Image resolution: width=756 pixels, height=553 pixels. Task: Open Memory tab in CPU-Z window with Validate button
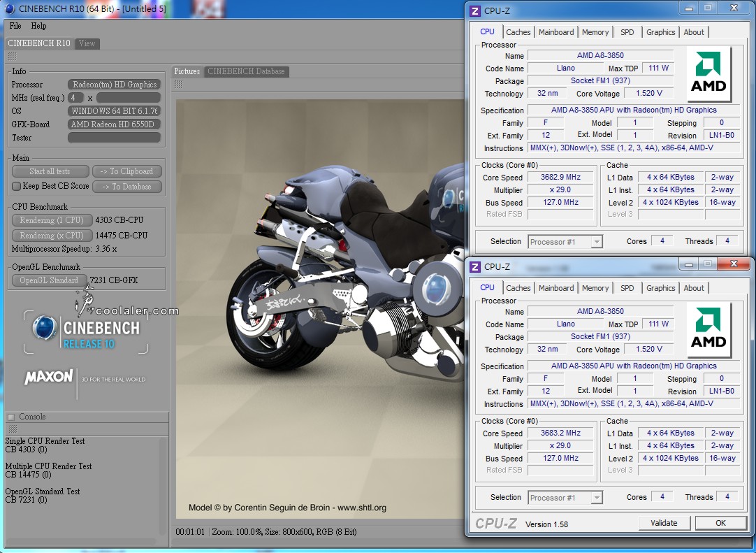coord(595,288)
